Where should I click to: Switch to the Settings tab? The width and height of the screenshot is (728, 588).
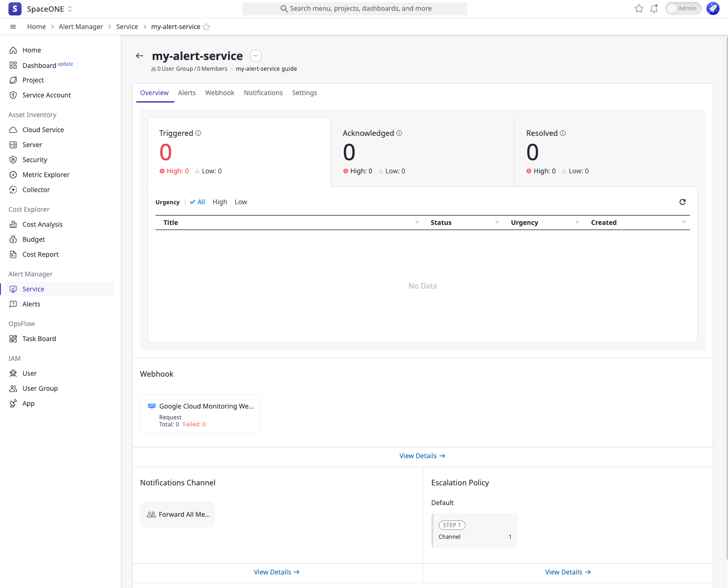click(305, 93)
